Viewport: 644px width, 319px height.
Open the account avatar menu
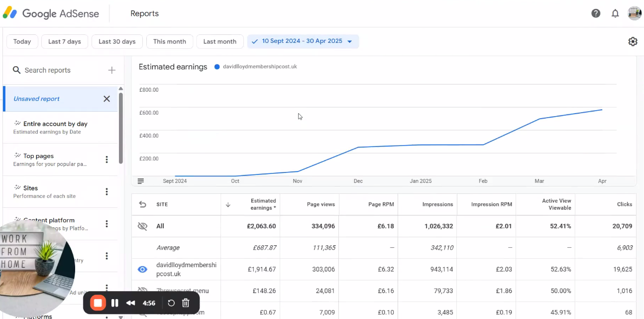pos(635,13)
